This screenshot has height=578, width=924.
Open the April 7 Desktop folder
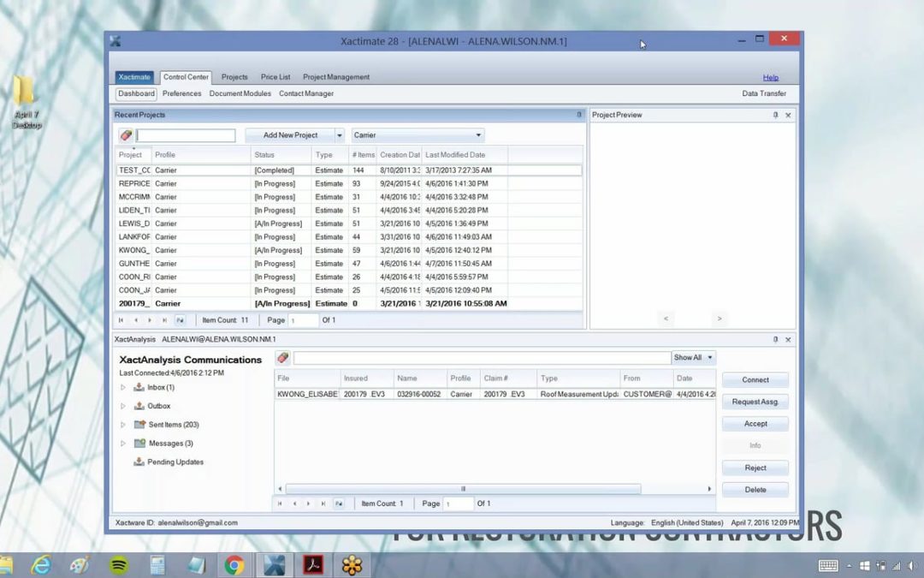tap(26, 102)
